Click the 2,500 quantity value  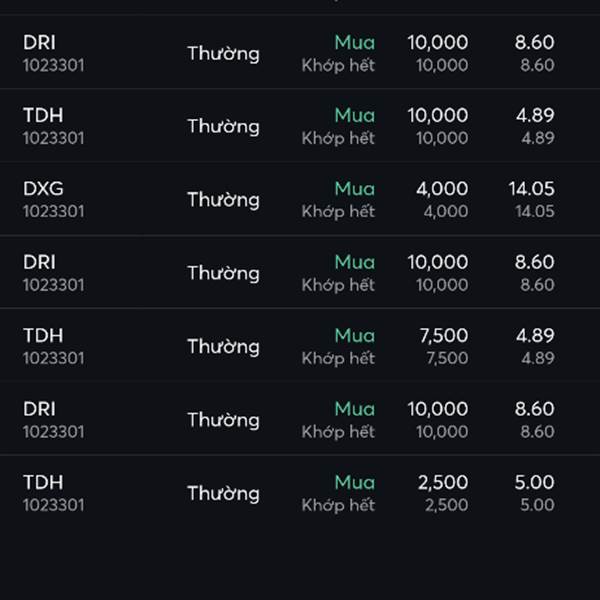(x=443, y=482)
